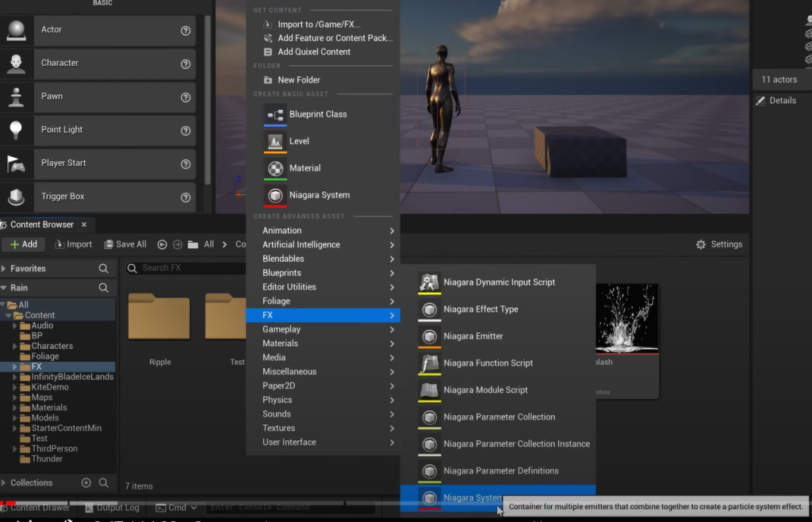Click the Material asset icon
The height and width of the screenshot is (522, 812).
275,168
